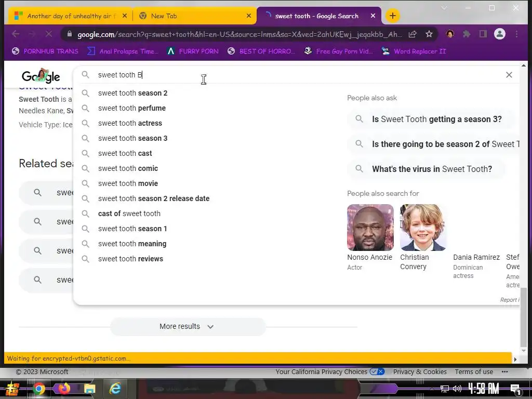Screen dimensions: 532x399
Task: Clear the search box with the X
Action: [509, 75]
